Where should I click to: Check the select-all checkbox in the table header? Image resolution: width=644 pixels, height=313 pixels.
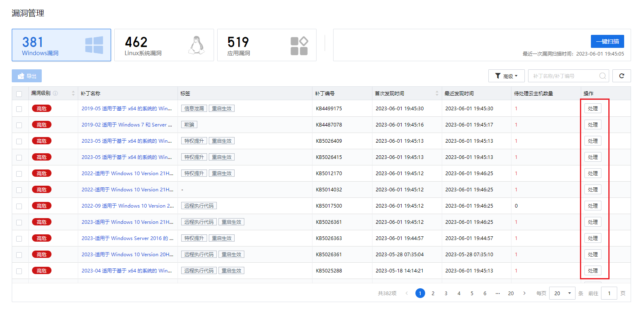(19, 94)
